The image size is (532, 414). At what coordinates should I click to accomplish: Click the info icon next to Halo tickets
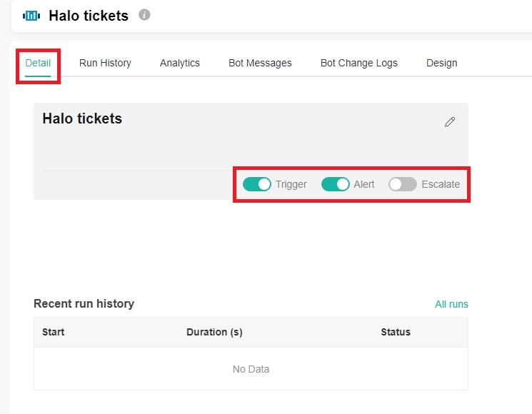144,14
